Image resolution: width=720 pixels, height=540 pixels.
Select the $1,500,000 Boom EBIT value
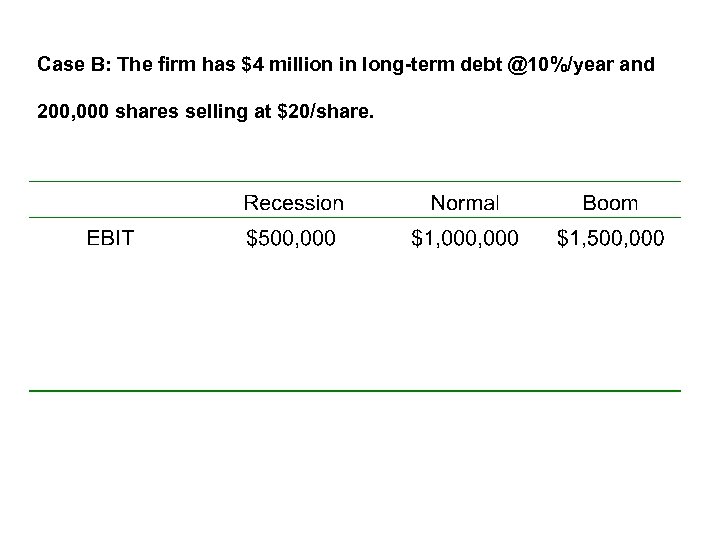click(610, 238)
